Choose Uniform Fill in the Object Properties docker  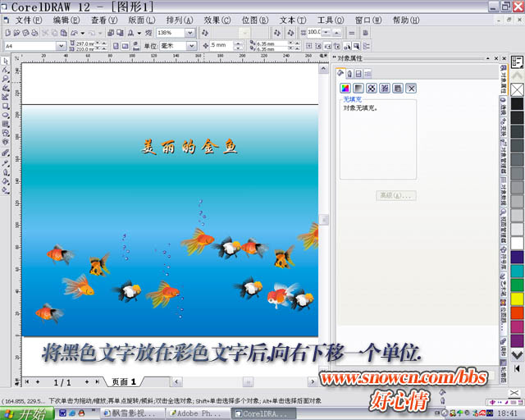tap(345, 88)
